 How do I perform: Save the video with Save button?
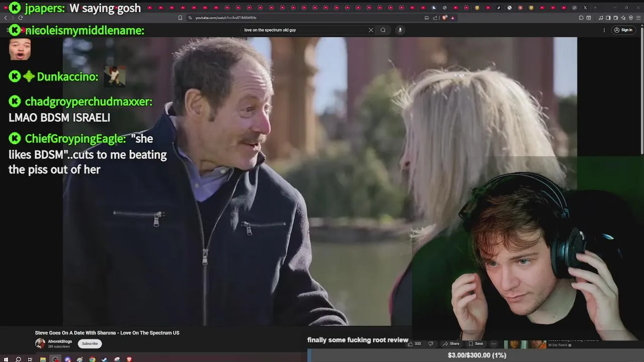pos(475,344)
